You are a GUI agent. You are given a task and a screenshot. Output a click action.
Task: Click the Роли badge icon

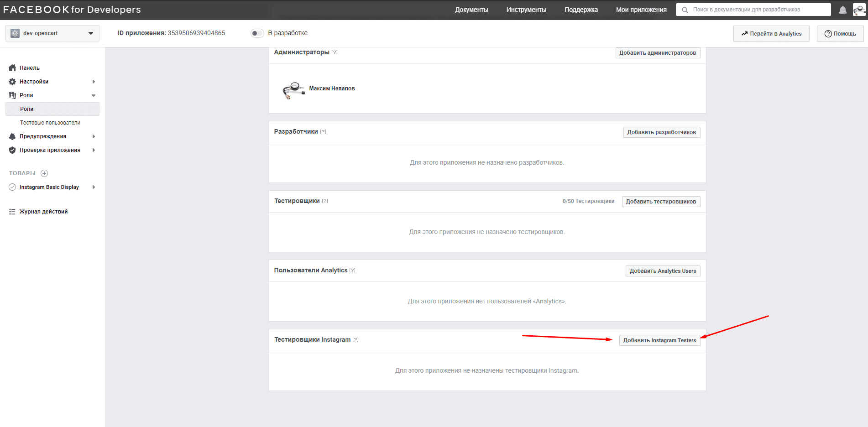[x=12, y=95]
